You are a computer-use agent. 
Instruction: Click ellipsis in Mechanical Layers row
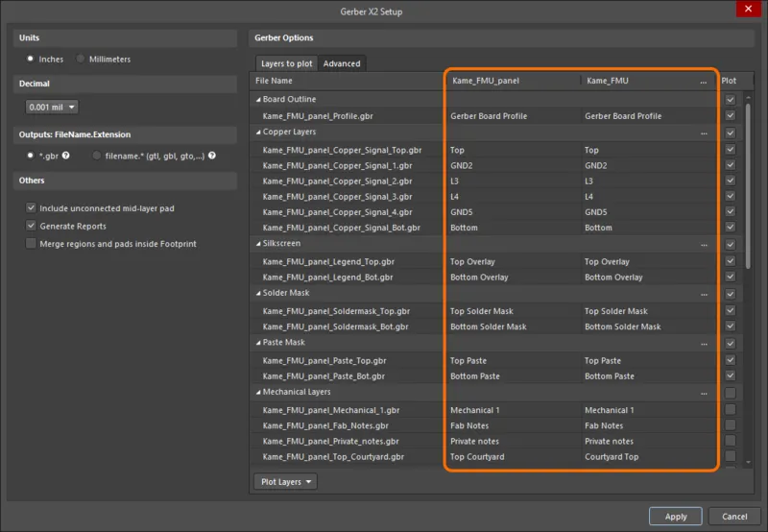point(704,393)
